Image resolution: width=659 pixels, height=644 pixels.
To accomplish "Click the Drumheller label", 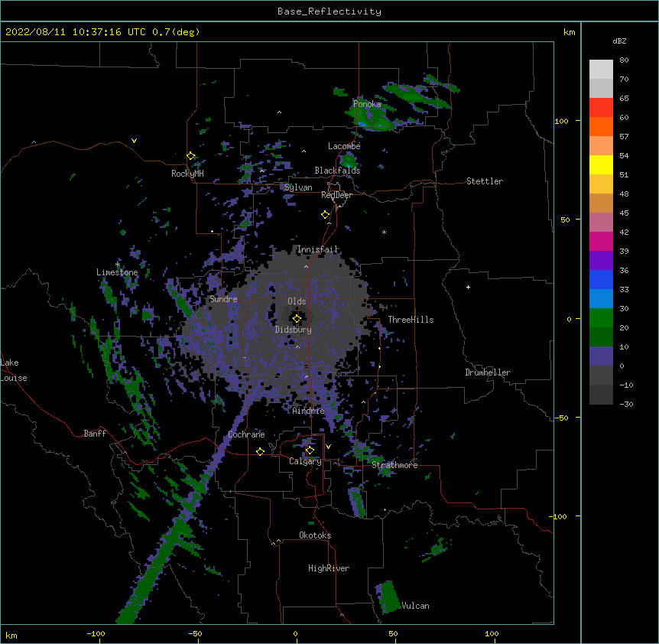I will (488, 372).
